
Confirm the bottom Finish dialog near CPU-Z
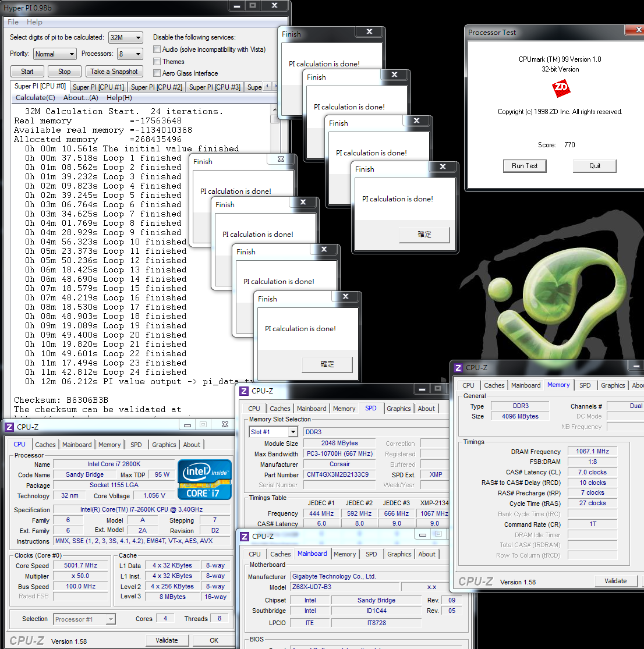click(327, 364)
